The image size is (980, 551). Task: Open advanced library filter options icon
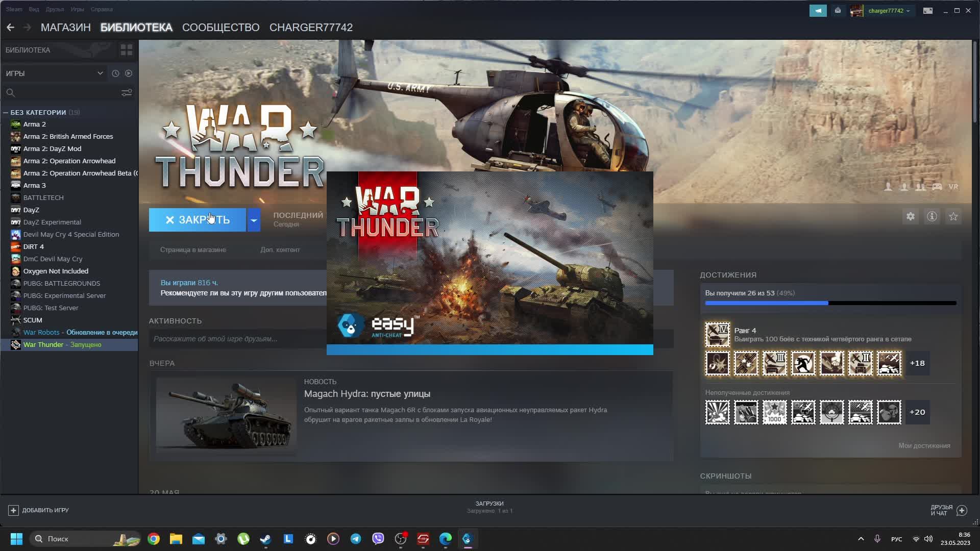click(x=127, y=93)
